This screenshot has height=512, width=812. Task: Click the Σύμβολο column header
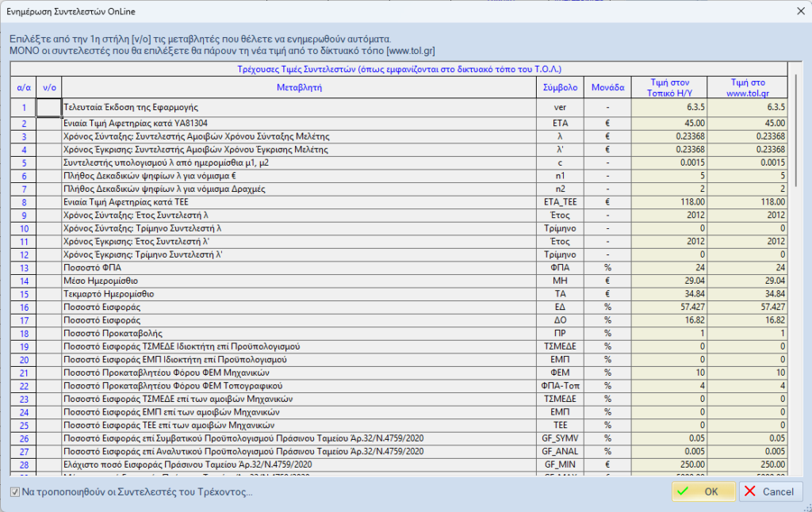pos(561,87)
